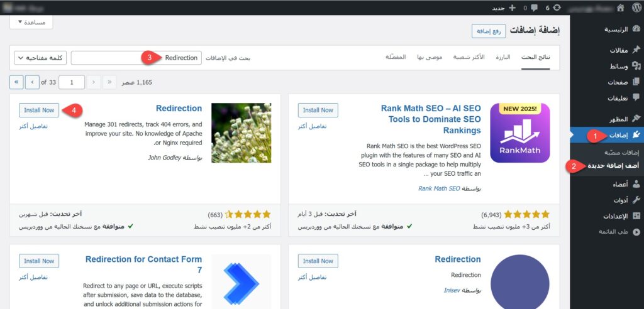Collapse the sidebar menu (طي القائمة)

619,232
